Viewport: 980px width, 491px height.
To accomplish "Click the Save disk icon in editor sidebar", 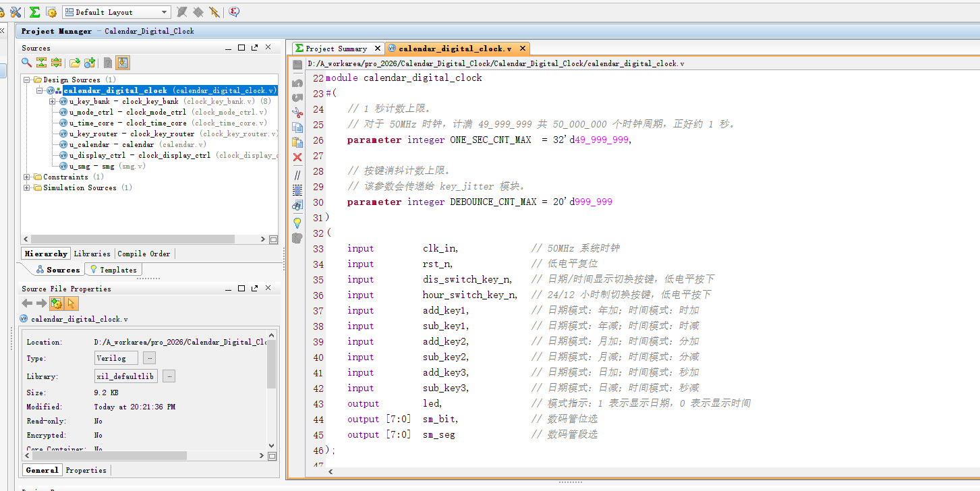I will coord(297,65).
